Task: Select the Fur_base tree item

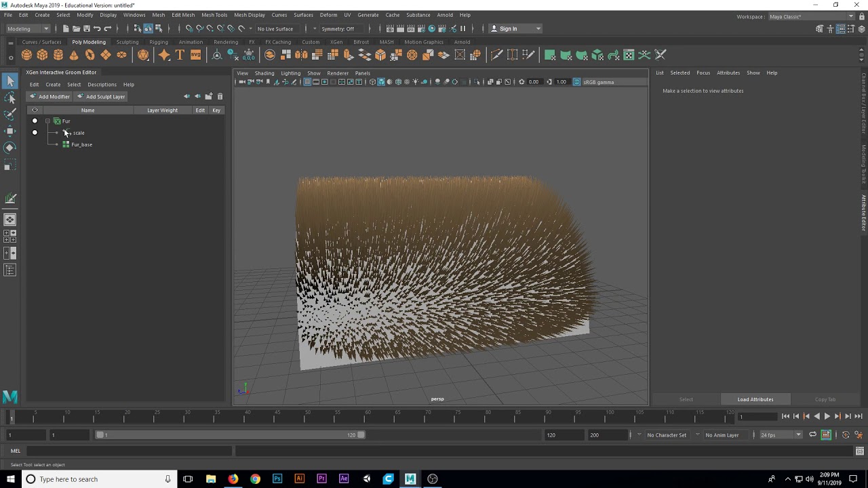Action: tap(81, 144)
